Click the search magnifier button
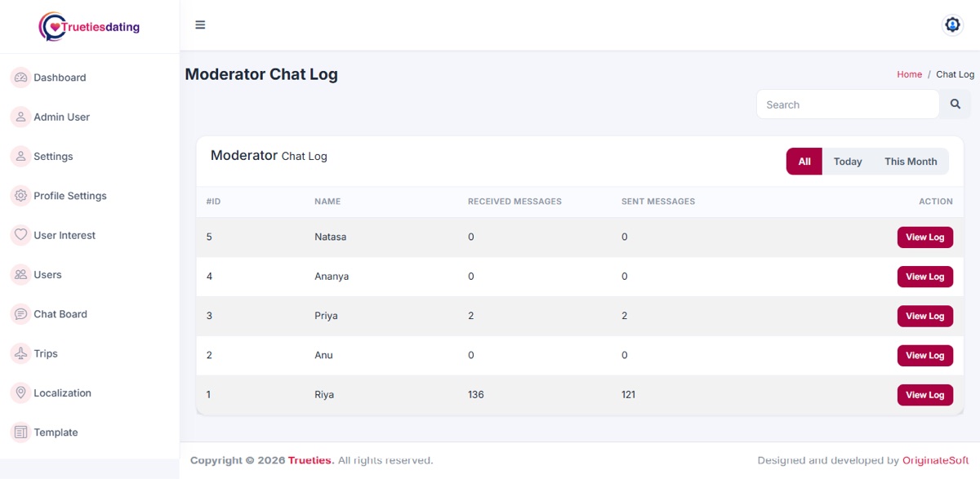The width and height of the screenshot is (980, 479). pyautogui.click(x=955, y=104)
